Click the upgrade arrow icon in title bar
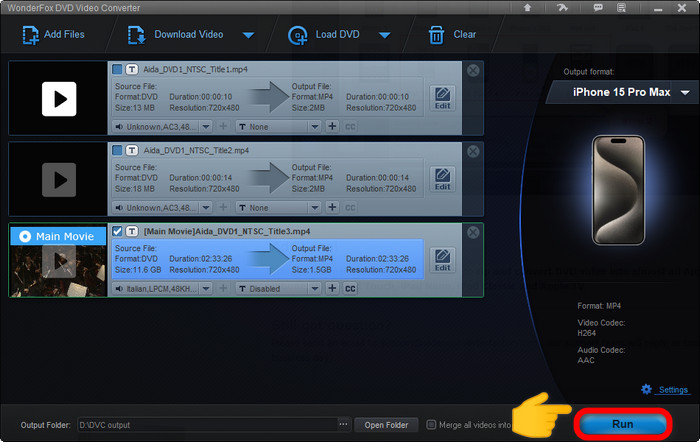Image resolution: width=700 pixels, height=442 pixels. point(527,8)
